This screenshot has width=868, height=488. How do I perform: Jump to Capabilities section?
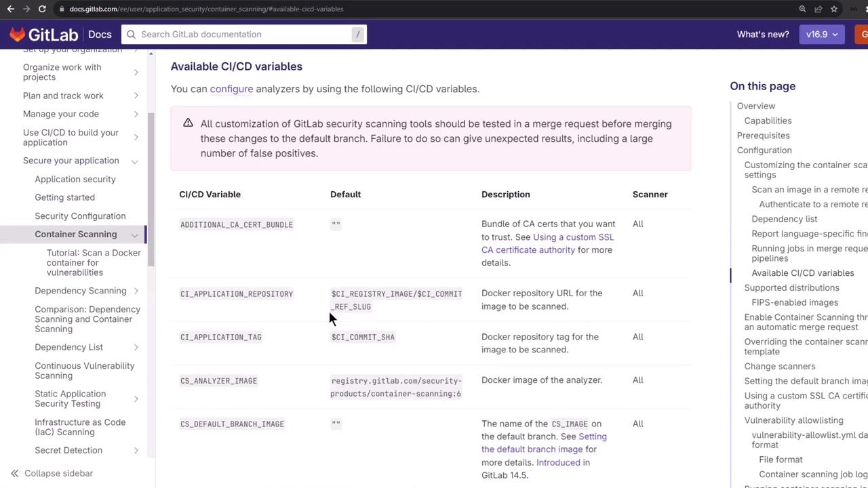(x=768, y=121)
